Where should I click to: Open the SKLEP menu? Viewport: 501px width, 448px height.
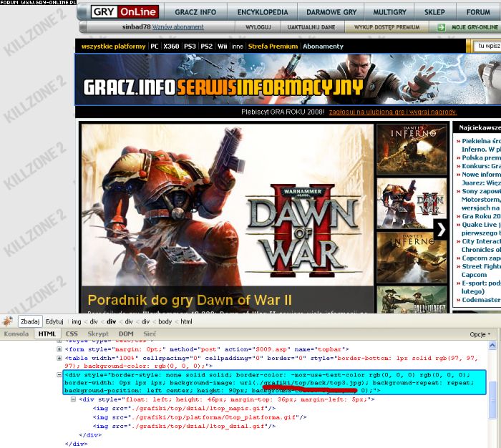click(x=434, y=12)
